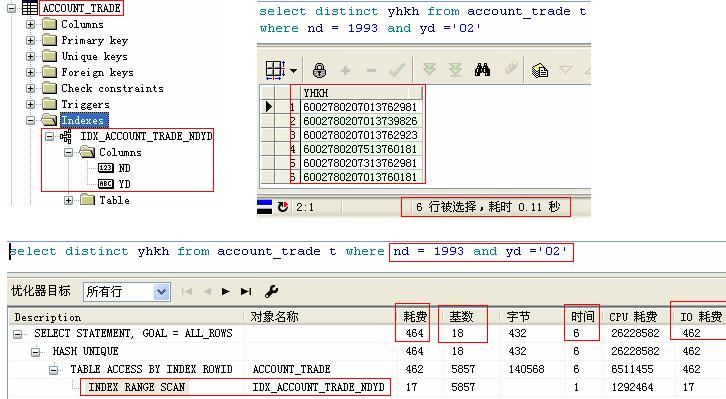726x399 pixels.
Task: Click the Primary key folder icon
Action: [49, 40]
